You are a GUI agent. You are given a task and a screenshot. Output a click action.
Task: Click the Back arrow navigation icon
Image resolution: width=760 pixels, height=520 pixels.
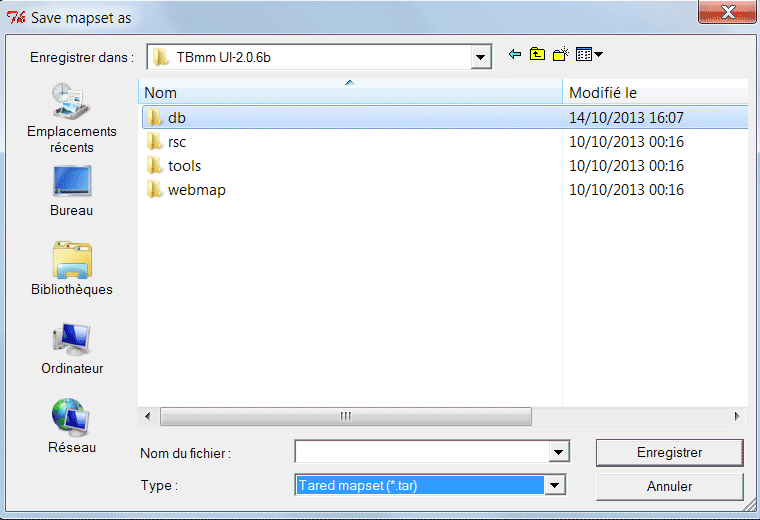point(515,55)
